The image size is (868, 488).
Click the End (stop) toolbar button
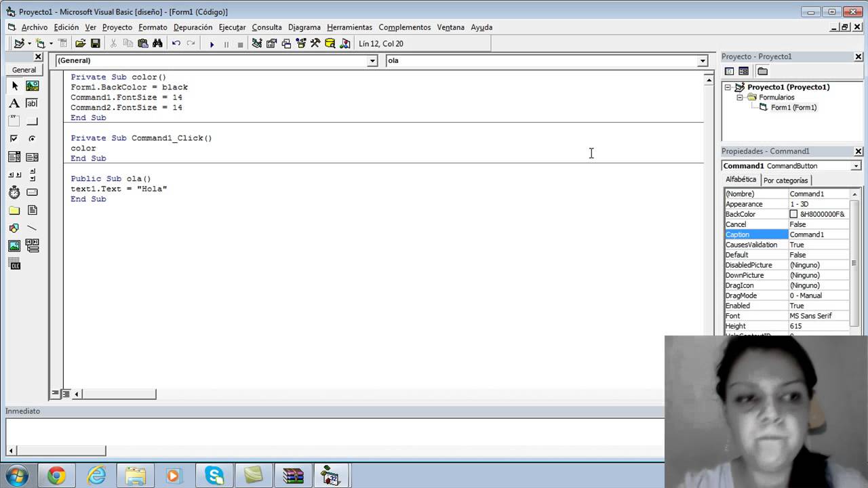pyautogui.click(x=240, y=44)
